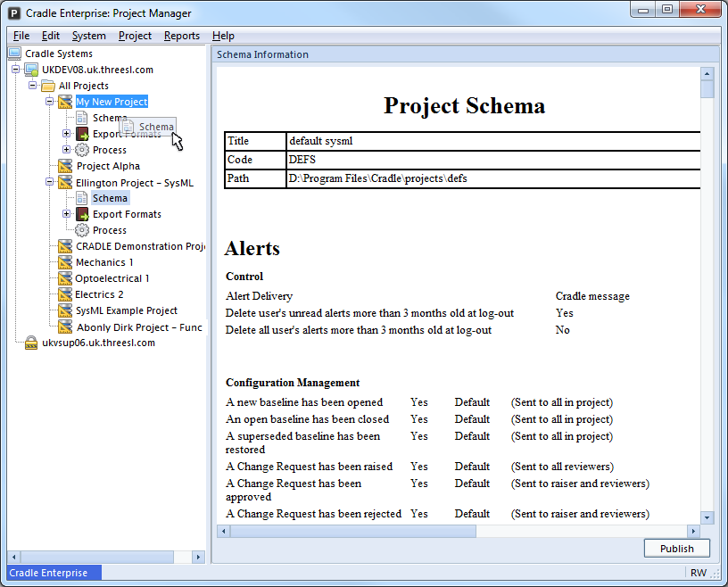728x587 pixels.
Task: Open the Reports menu
Action: click(x=181, y=36)
